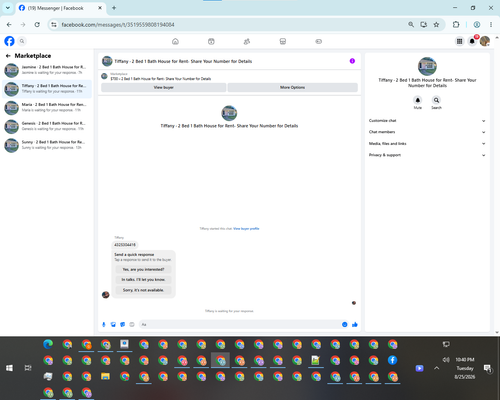500x400 pixels.
Task: Open the purple conversation information icon
Action: (x=352, y=61)
